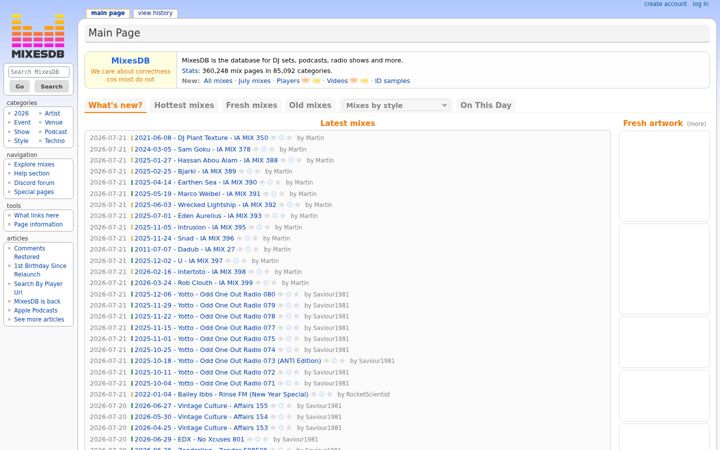Open the On This Day tab

(x=486, y=105)
